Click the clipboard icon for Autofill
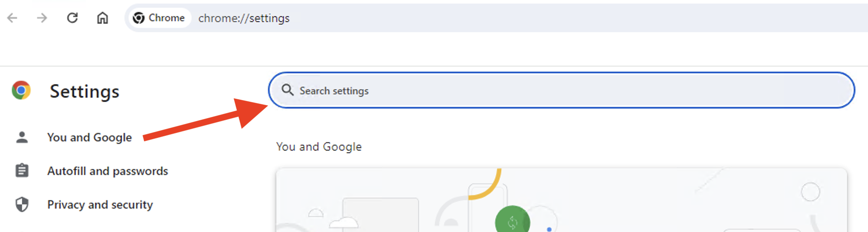The width and height of the screenshot is (868, 232). 22,171
